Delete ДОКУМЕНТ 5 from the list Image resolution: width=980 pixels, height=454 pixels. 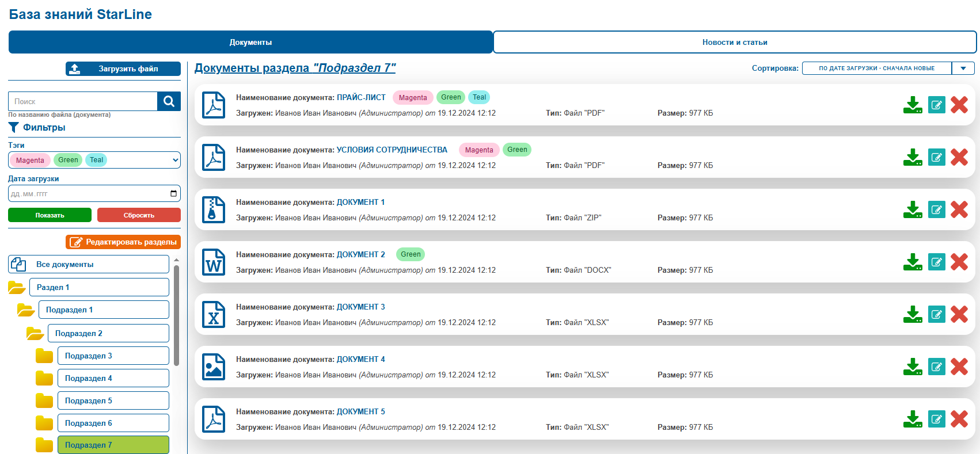[x=959, y=419]
